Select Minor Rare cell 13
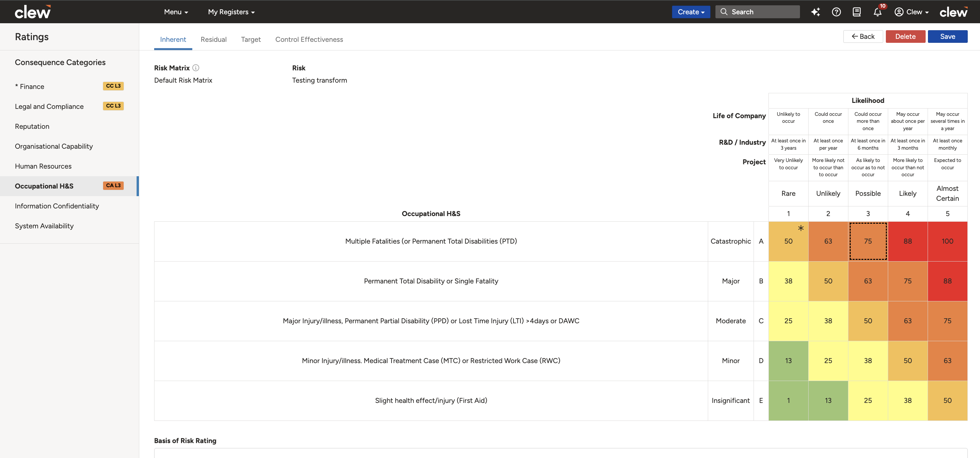Screen dimensions: 980x458 click(788, 361)
